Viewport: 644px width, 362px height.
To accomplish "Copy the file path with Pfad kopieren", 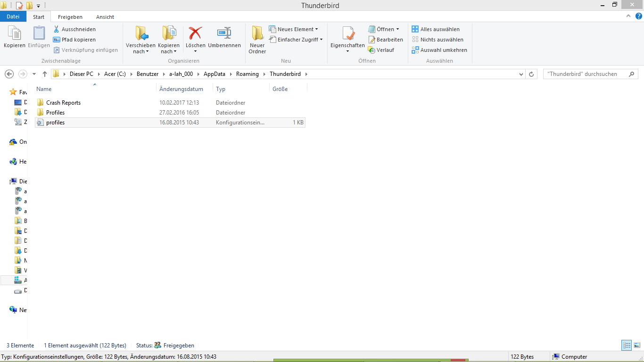I will [x=74, y=40].
